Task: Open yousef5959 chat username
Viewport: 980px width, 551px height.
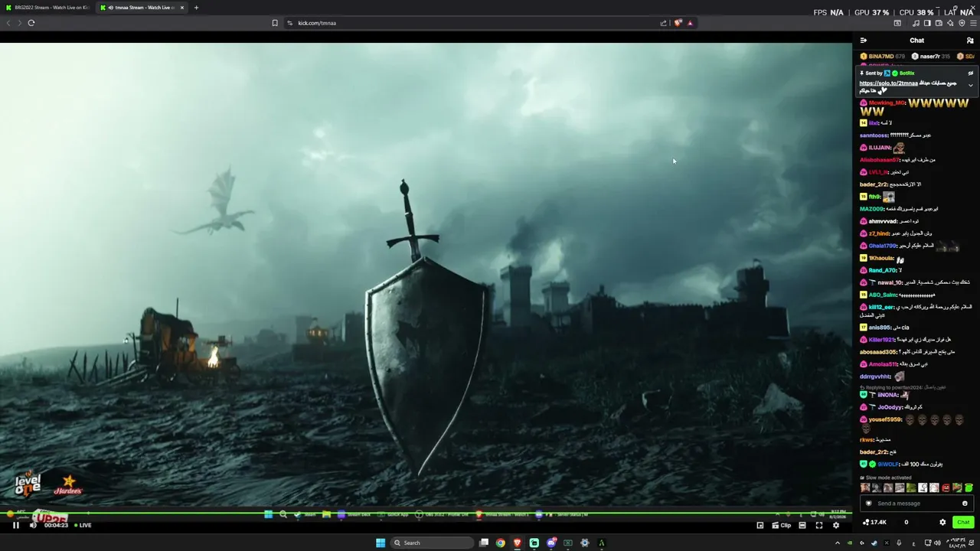Action: [885, 419]
